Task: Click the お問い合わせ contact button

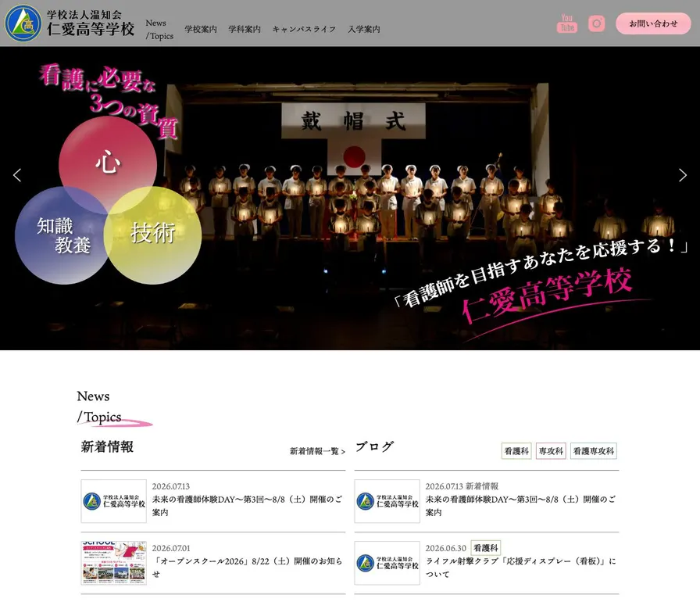Action: (653, 23)
